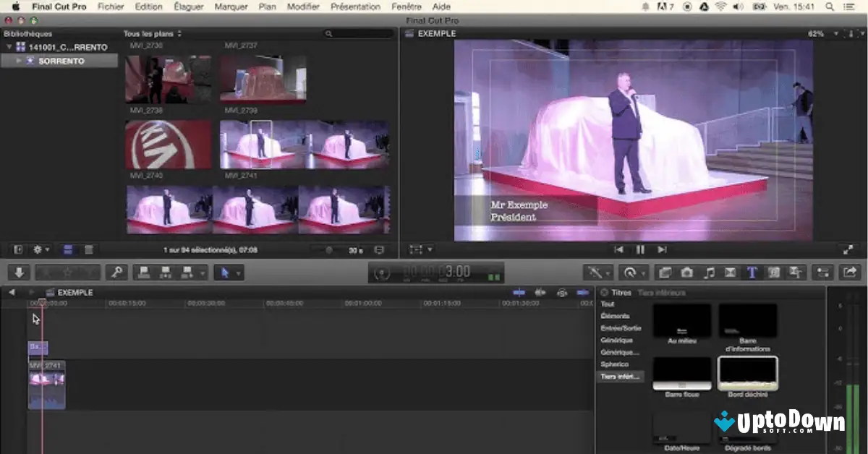The height and width of the screenshot is (454, 868).
Task: Open the Photos media browser icon
Action: coord(687,272)
